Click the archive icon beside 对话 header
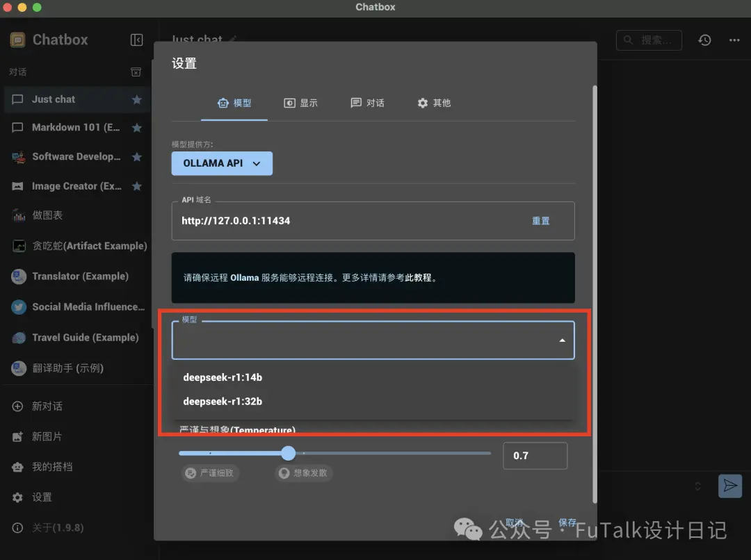 click(x=136, y=72)
